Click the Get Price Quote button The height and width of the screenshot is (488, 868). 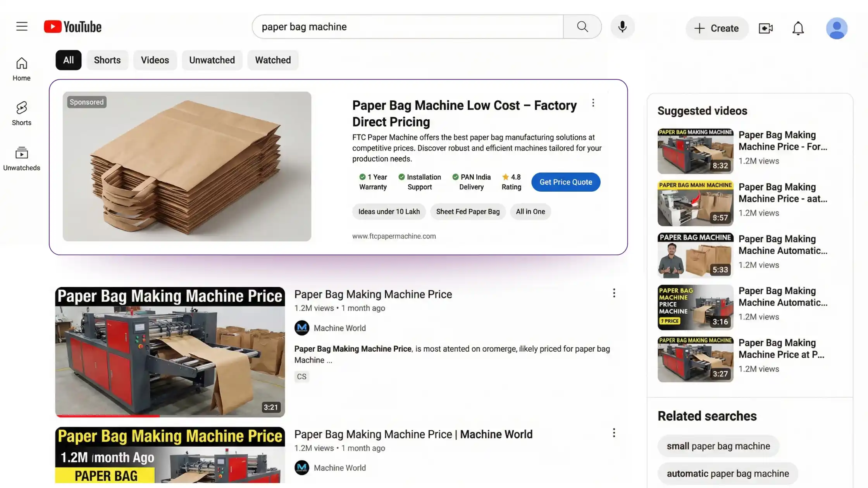pos(566,182)
